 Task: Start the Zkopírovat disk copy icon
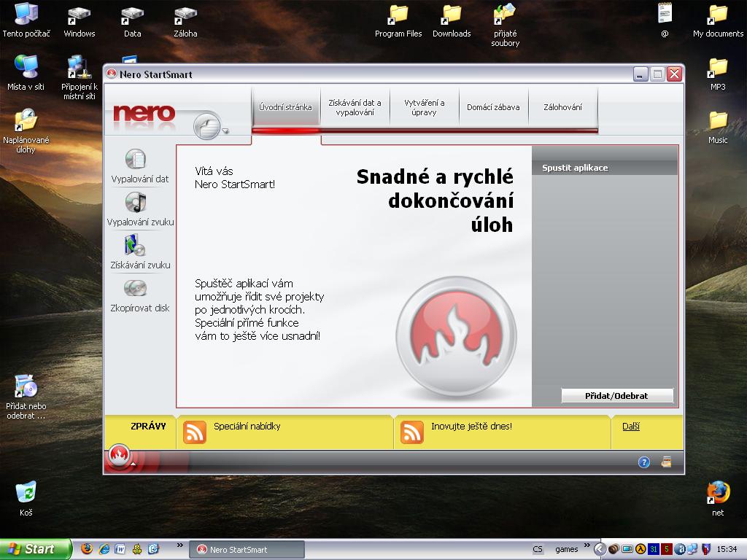[135, 288]
